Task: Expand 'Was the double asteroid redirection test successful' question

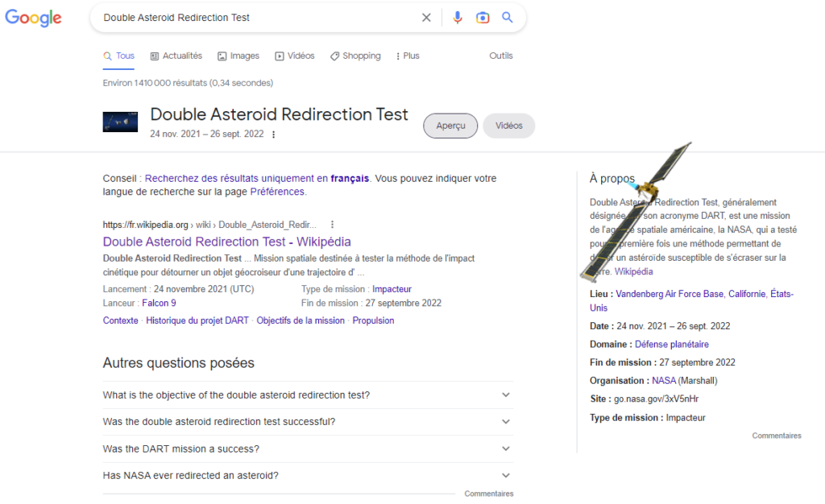Action: [308, 422]
